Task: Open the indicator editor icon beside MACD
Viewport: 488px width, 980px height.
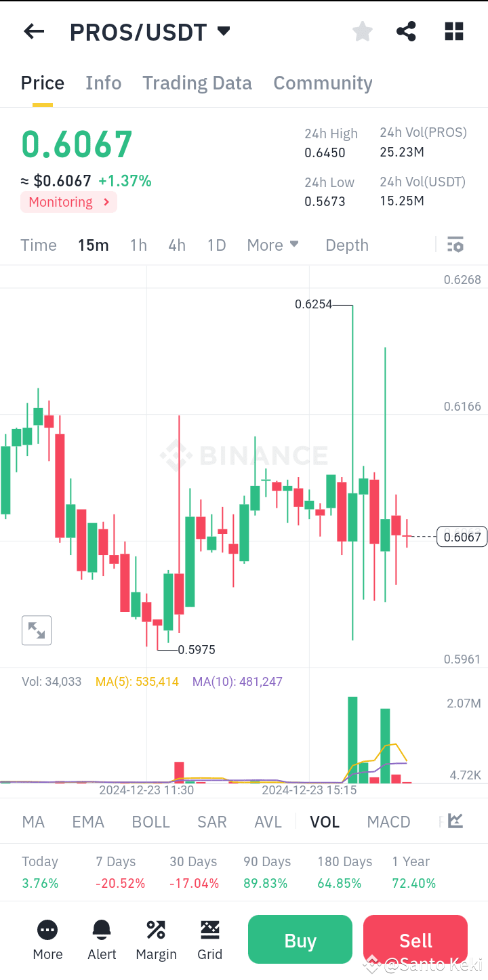Action: 454,821
